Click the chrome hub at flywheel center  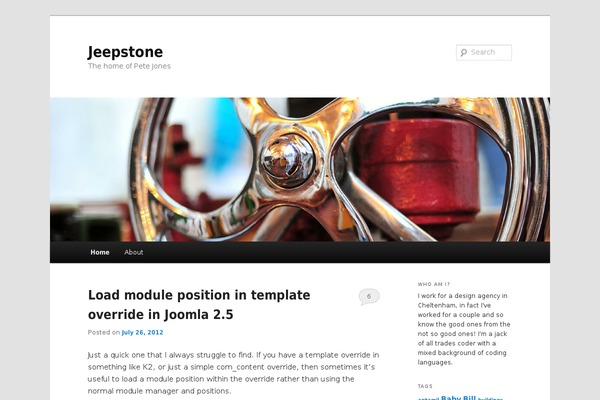click(x=288, y=160)
